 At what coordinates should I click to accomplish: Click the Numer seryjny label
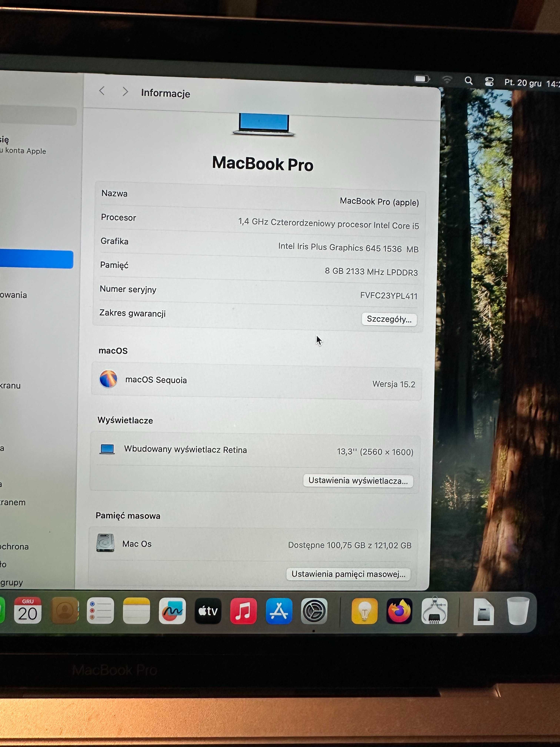point(128,289)
